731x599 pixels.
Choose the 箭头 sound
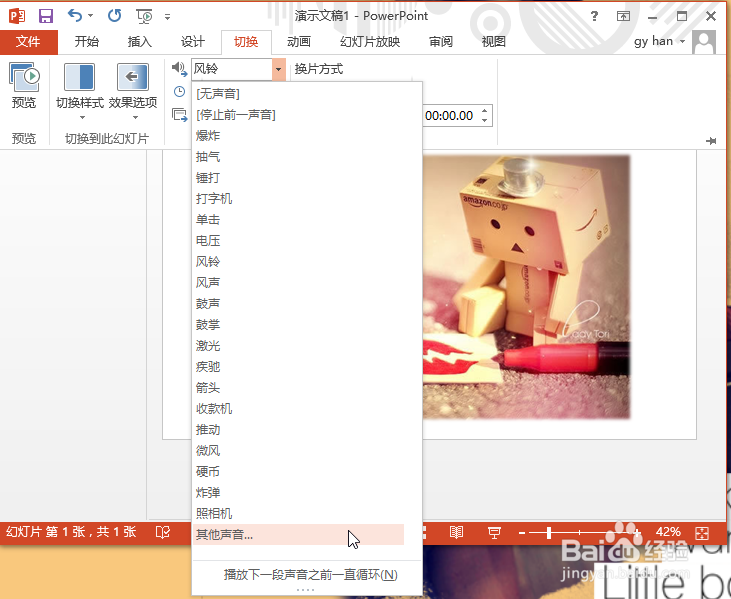298,387
